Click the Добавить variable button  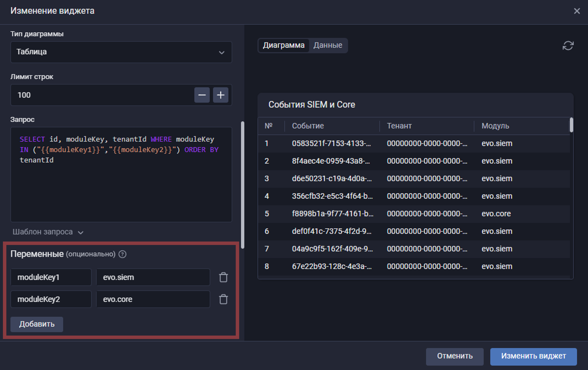tap(37, 324)
